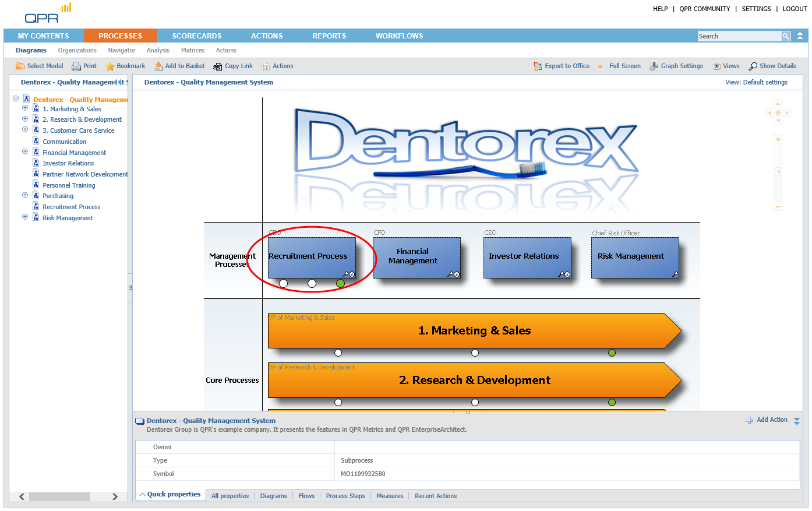Expand the 1. Marketing & Sales tree node
Viewport: 812px width, 511px height.
point(25,108)
